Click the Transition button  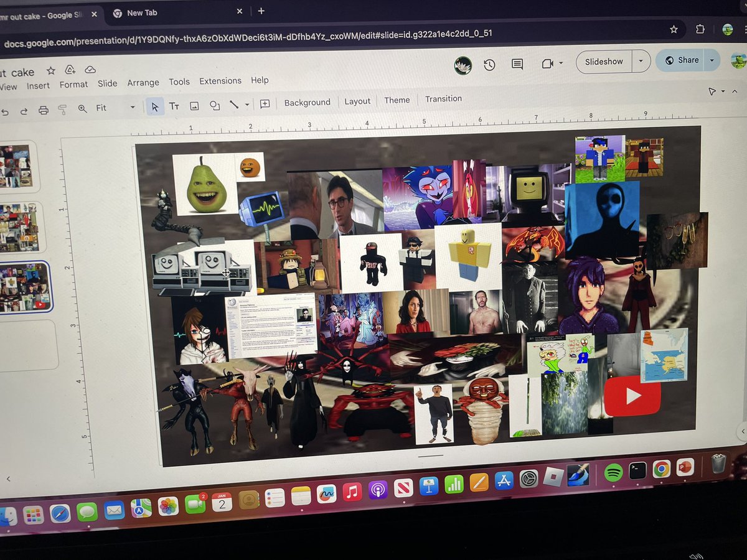(x=443, y=98)
